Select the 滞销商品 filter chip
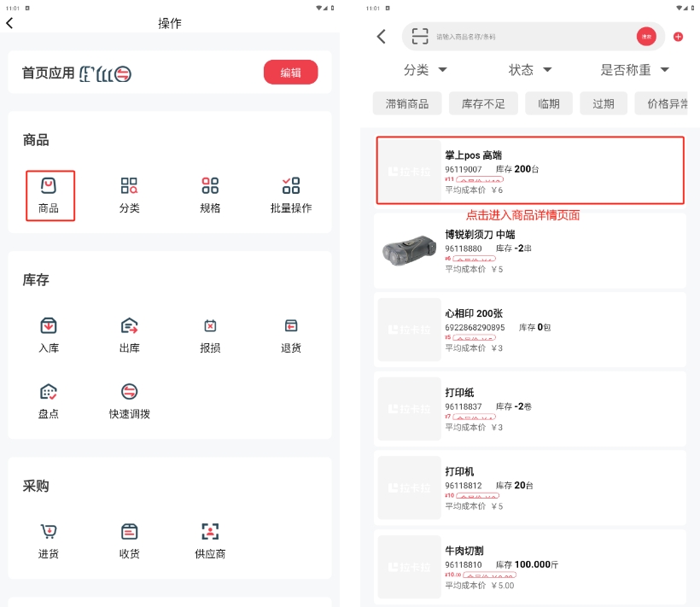Screen dimensions: 700x607 pos(407,103)
